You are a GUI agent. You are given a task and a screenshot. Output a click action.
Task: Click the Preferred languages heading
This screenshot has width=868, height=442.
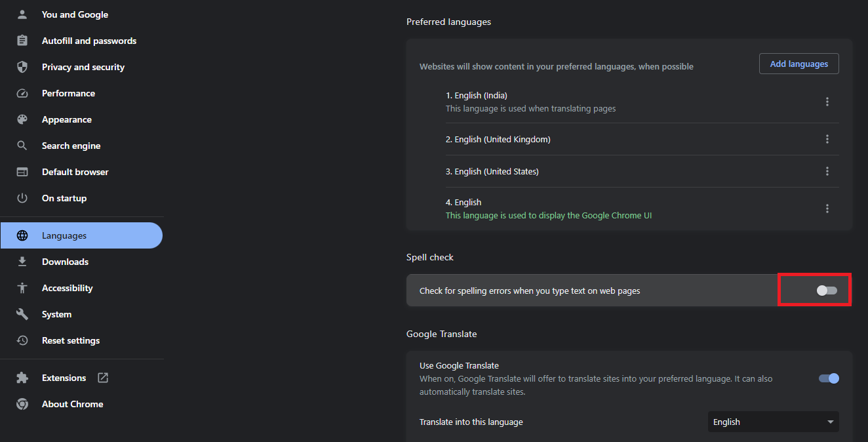[448, 22]
